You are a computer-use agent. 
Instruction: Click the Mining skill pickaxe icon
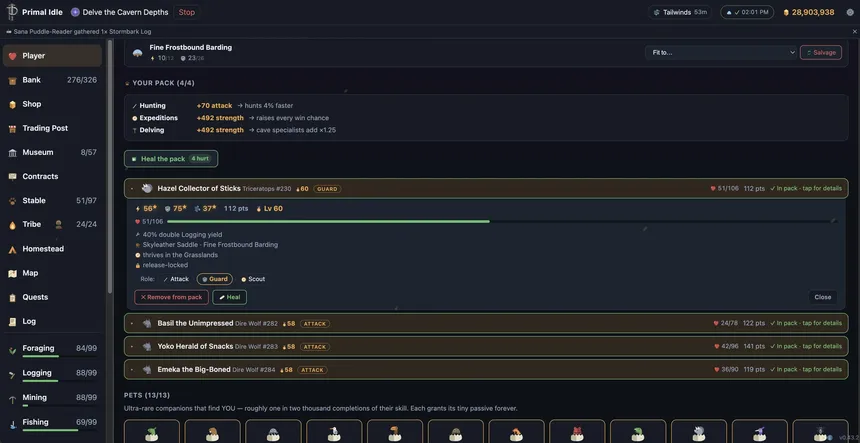pos(12,400)
